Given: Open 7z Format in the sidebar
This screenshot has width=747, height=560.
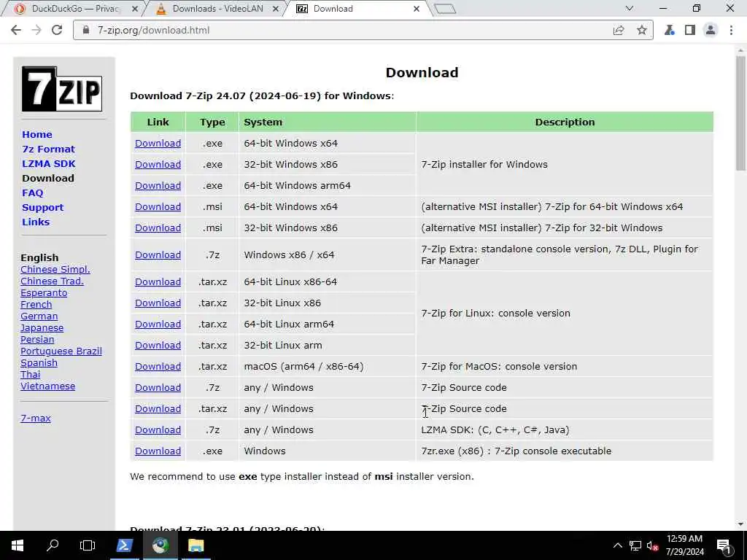Looking at the screenshot, I should [x=49, y=149].
